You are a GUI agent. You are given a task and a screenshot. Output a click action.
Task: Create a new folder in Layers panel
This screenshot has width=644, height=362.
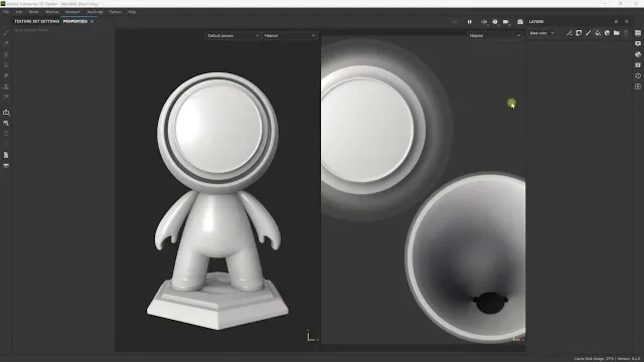[616, 33]
